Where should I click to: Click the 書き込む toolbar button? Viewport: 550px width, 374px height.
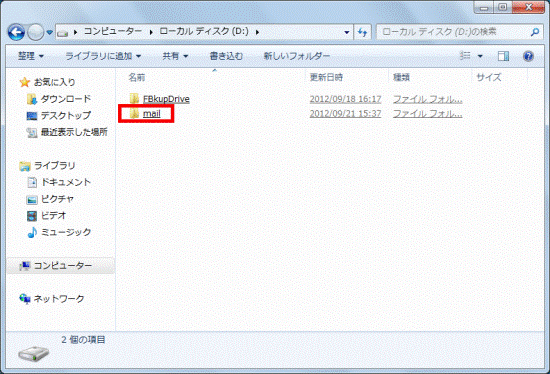coord(226,56)
